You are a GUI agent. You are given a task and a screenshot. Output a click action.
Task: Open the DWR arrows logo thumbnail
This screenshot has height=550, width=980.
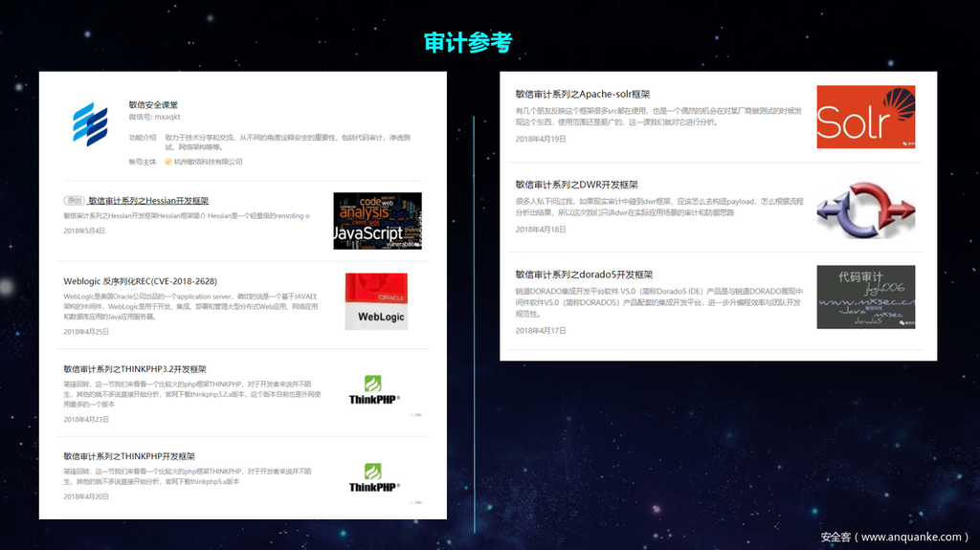[x=865, y=209]
